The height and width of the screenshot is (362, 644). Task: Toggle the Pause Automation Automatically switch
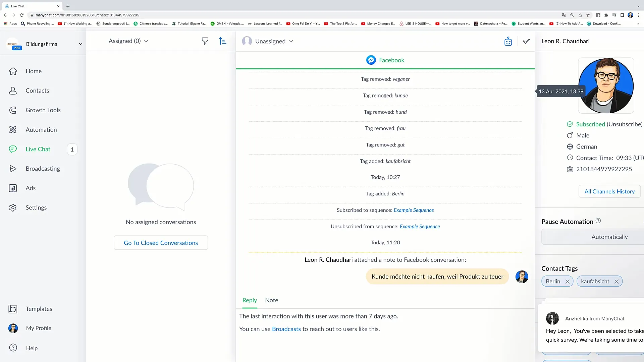pos(609,236)
